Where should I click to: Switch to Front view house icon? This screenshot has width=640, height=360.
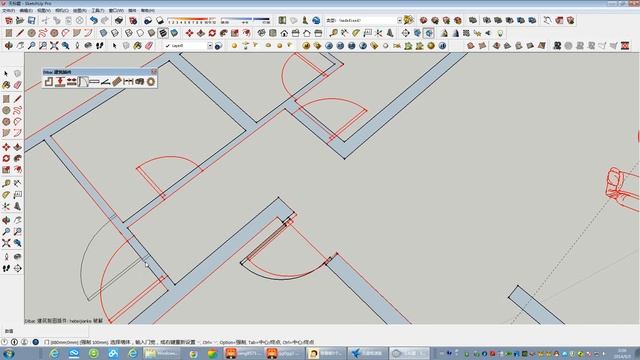(x=284, y=33)
